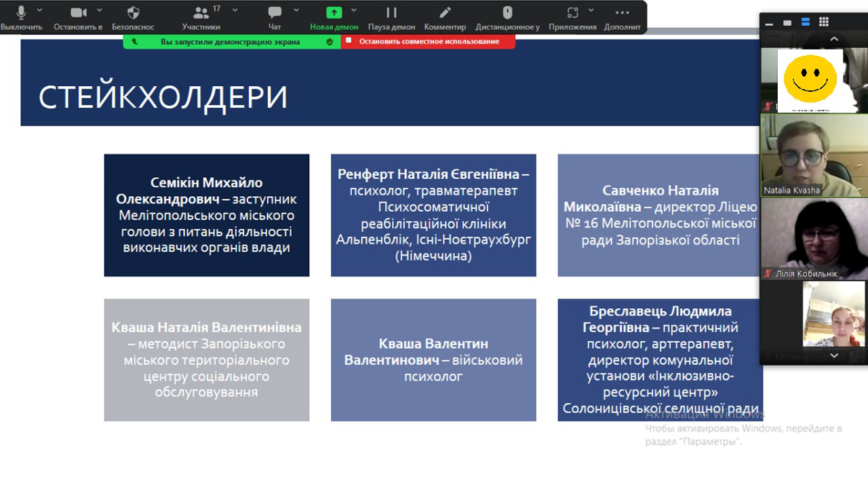
Task: Switch video panel to single-video view
Action: 787,22
